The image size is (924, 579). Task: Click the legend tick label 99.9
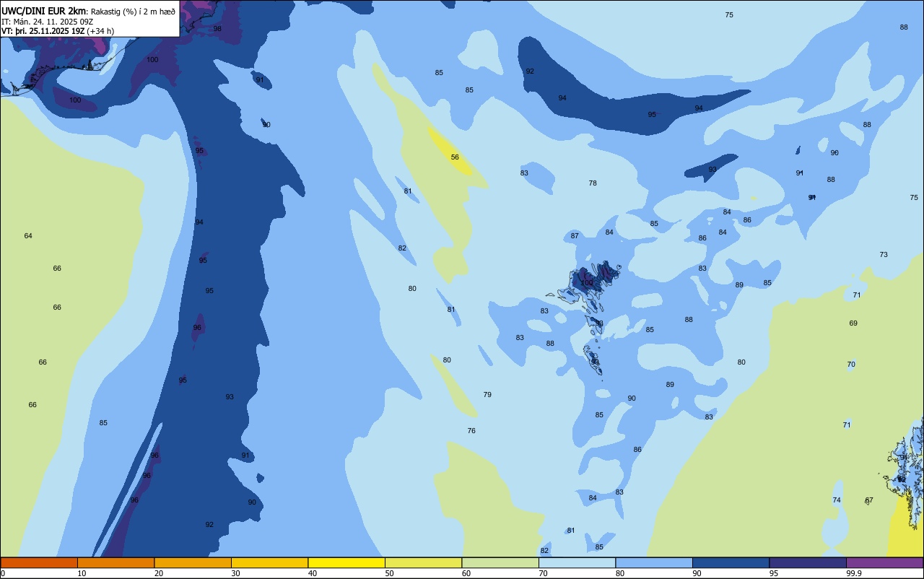pos(854,573)
